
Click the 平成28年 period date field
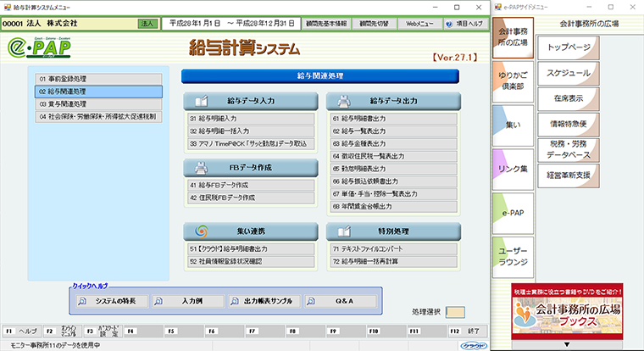click(231, 24)
